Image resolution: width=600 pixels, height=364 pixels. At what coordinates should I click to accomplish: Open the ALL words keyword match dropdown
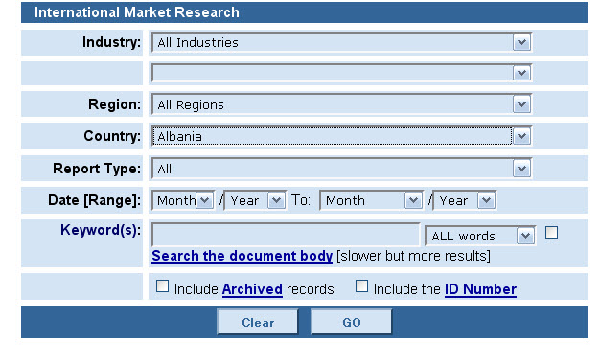point(480,236)
